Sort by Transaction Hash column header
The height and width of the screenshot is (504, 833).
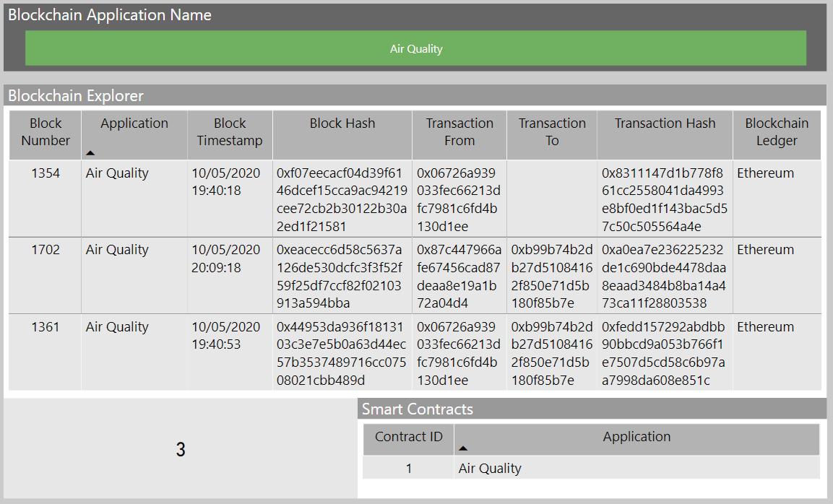665,135
